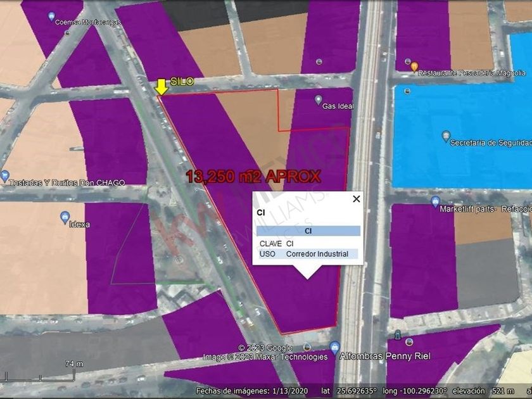
Task: Click the Gas Ideal label text
Action: [x=338, y=106]
